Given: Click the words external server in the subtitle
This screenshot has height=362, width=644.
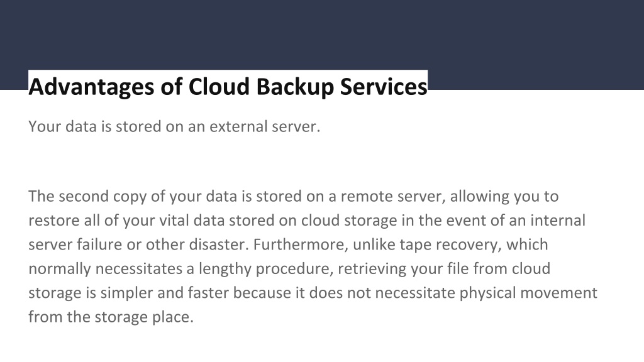Looking at the screenshot, I should coord(265,126).
